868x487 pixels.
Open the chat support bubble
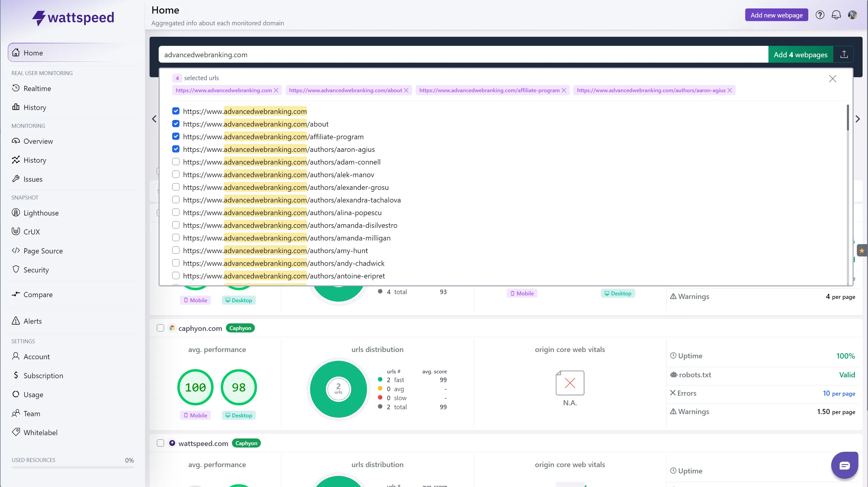click(x=844, y=465)
